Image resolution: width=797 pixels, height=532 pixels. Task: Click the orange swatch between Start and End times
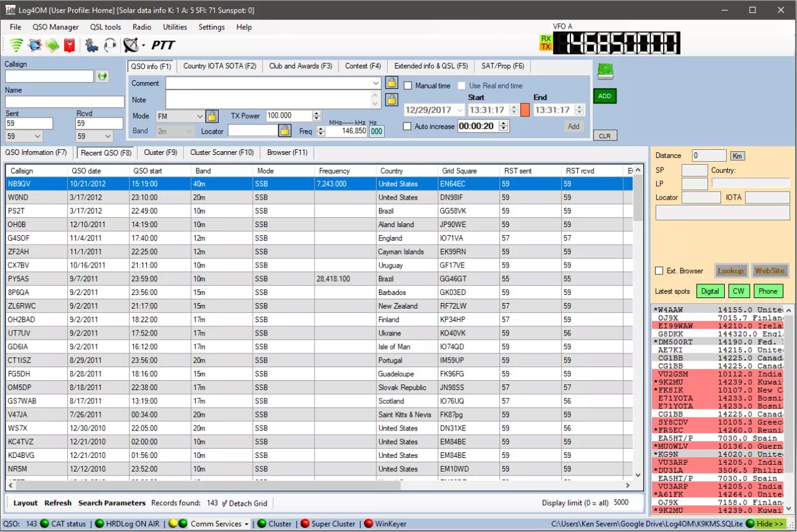[525, 110]
